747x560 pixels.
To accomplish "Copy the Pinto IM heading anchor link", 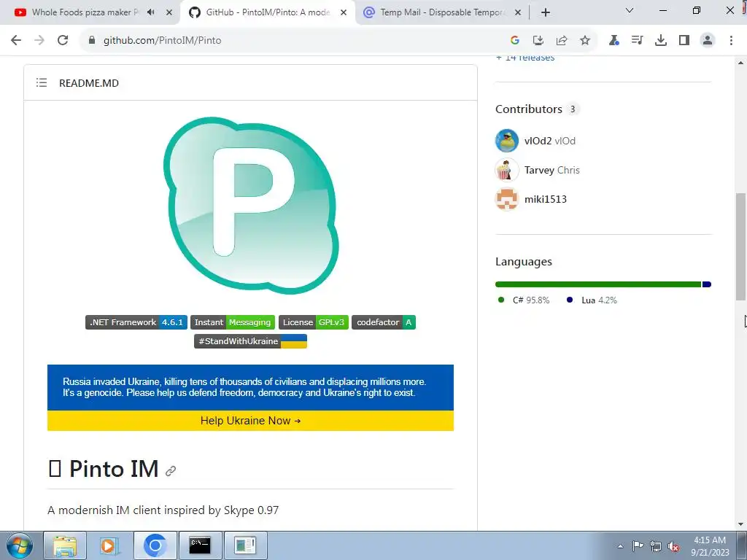I will pyautogui.click(x=171, y=471).
